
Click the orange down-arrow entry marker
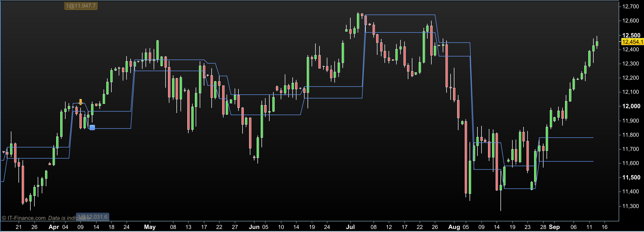[80, 102]
